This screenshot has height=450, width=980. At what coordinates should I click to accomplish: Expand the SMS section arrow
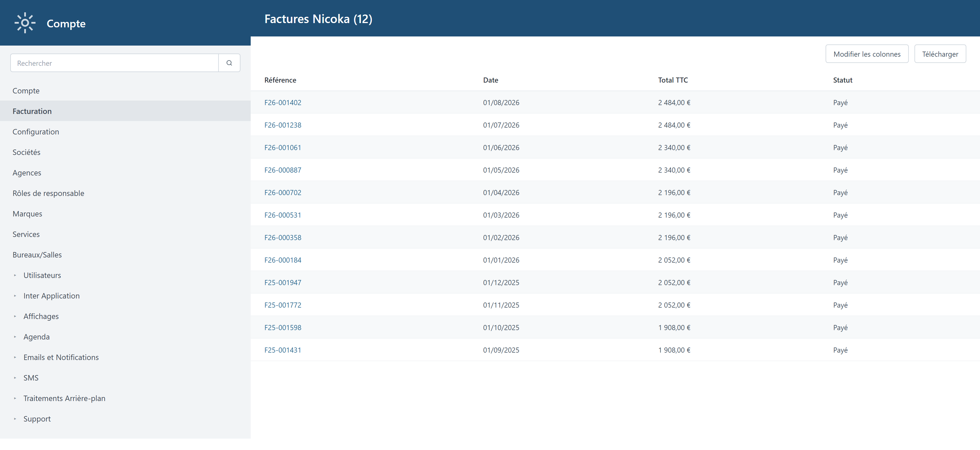pos(15,378)
